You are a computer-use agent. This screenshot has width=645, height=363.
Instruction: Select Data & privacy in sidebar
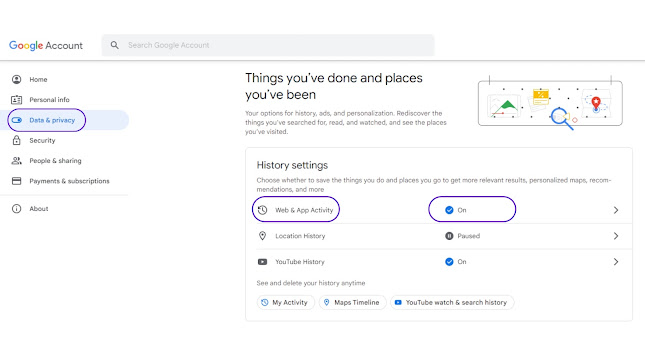(x=52, y=120)
